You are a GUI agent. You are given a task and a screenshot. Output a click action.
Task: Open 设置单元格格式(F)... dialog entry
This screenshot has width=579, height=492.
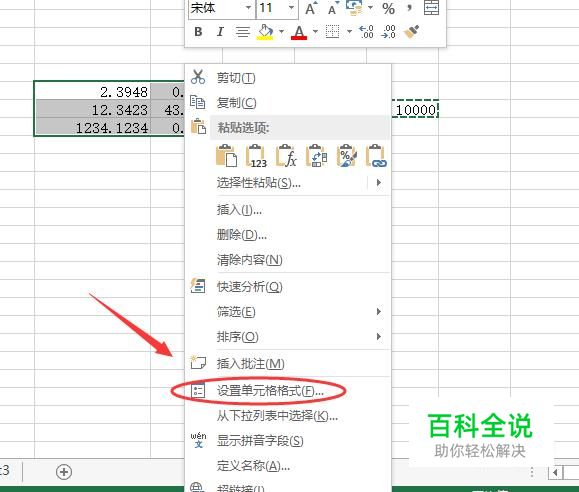270,390
